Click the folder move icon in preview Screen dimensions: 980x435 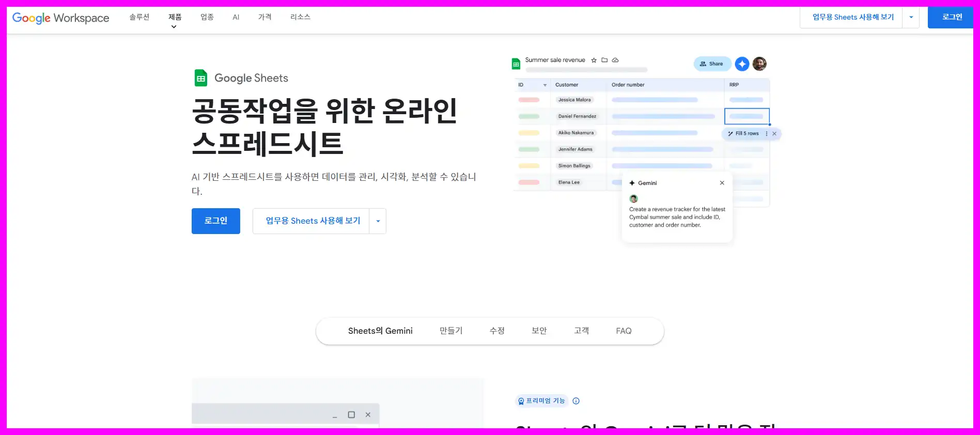(604, 60)
